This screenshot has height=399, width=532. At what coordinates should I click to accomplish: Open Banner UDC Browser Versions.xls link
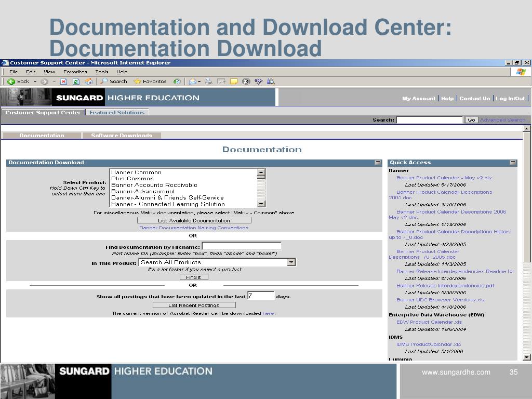click(441, 300)
